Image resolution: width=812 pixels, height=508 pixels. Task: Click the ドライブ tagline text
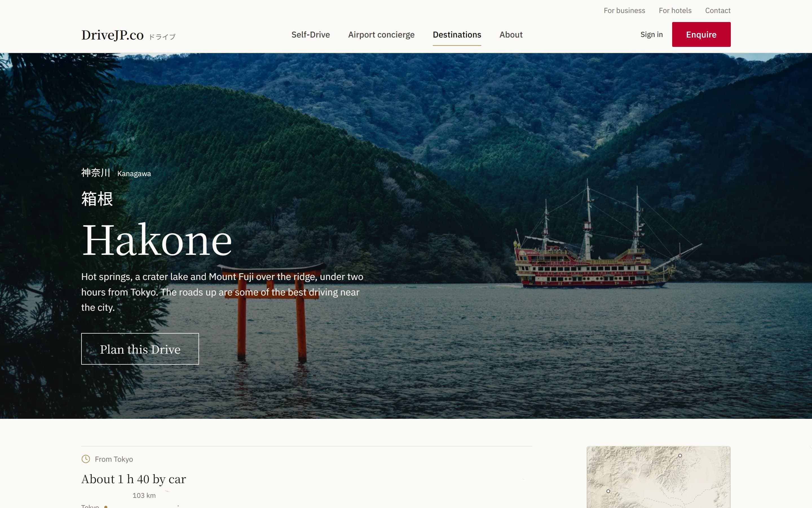click(162, 37)
